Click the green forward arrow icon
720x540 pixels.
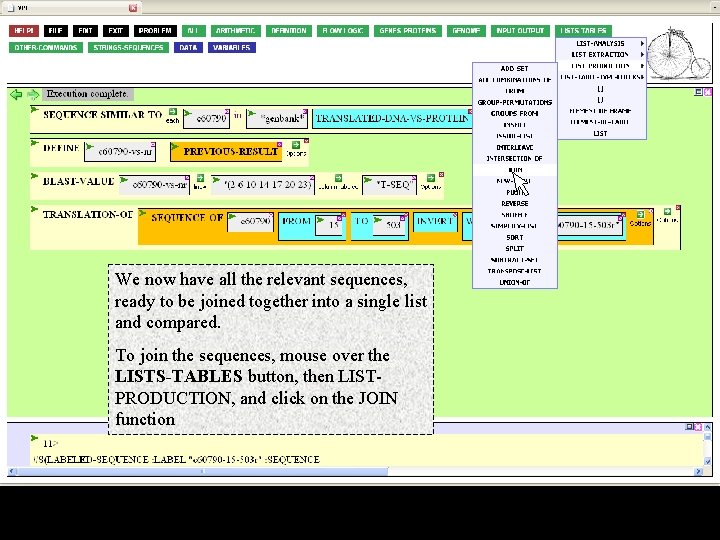[x=33, y=95]
